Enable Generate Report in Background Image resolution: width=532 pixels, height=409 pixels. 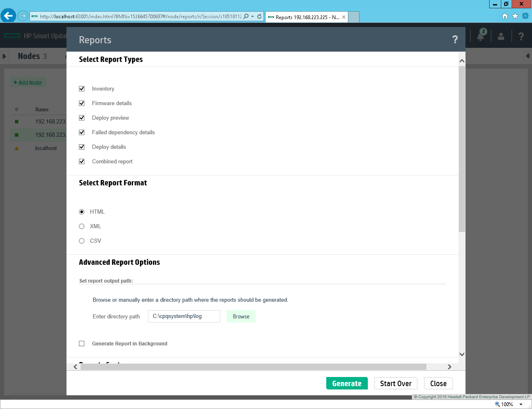click(x=82, y=343)
